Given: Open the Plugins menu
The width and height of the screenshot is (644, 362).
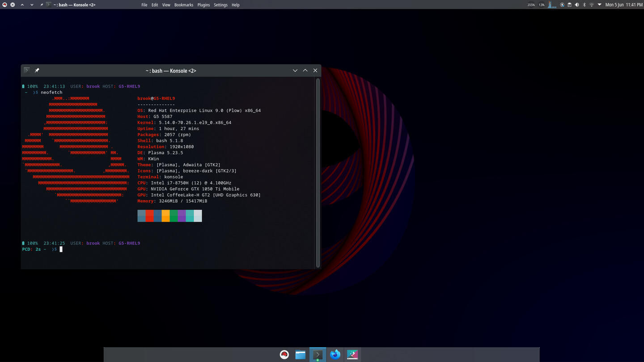Looking at the screenshot, I should [x=203, y=5].
